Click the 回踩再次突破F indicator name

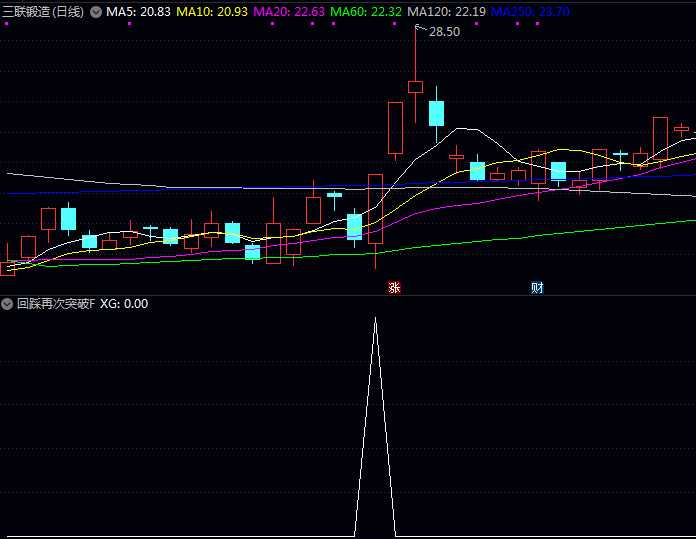click(x=56, y=304)
